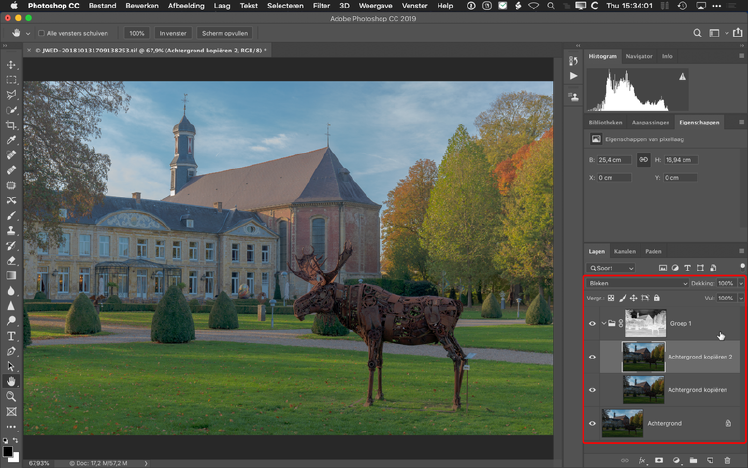Select the Rectangular Marquee tool
748x468 pixels.
pos(11,80)
